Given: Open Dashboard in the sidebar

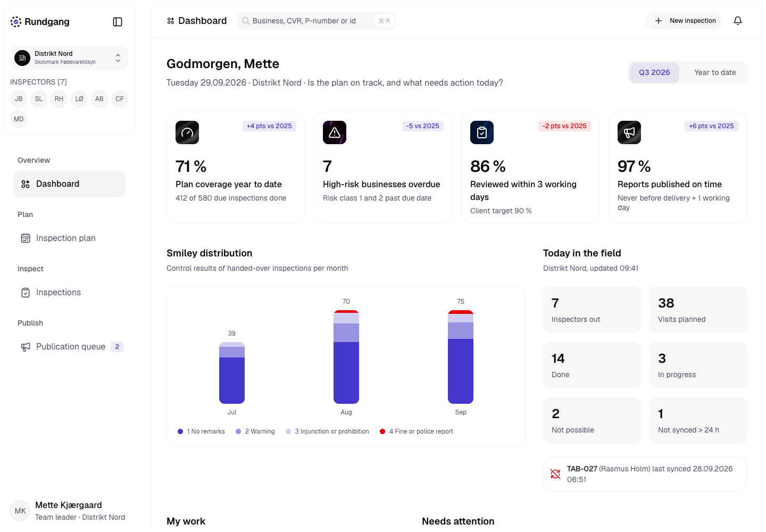Looking at the screenshot, I should 69,184.
